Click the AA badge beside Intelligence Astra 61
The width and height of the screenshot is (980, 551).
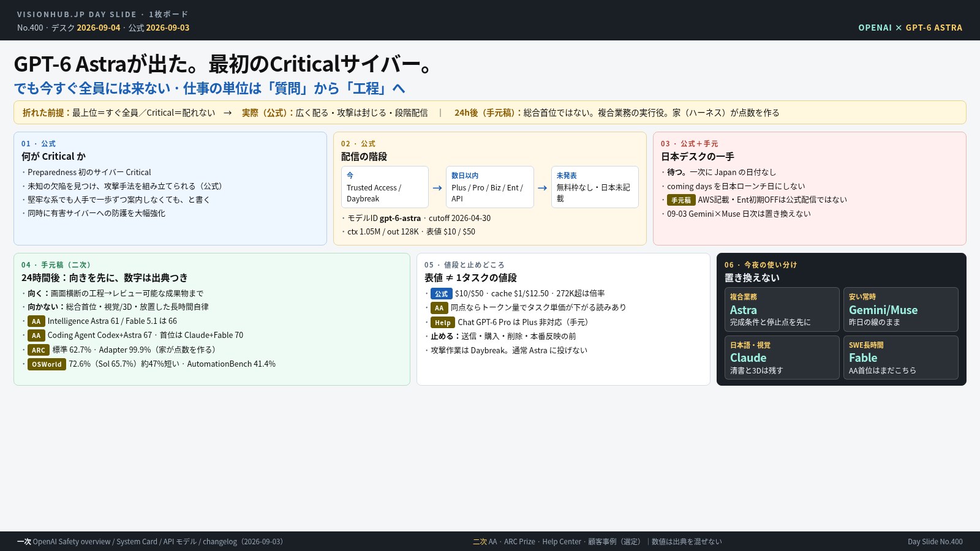click(36, 321)
